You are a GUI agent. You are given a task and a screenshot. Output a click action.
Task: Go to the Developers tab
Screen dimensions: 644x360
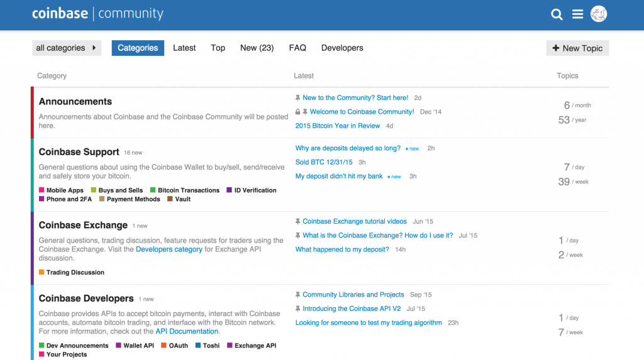(x=342, y=48)
